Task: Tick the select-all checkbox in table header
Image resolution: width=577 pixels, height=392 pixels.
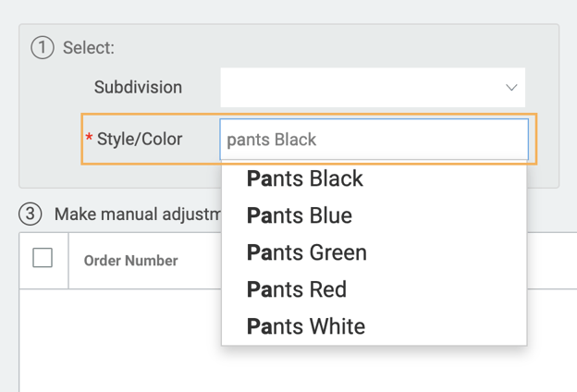Action: [x=43, y=259]
